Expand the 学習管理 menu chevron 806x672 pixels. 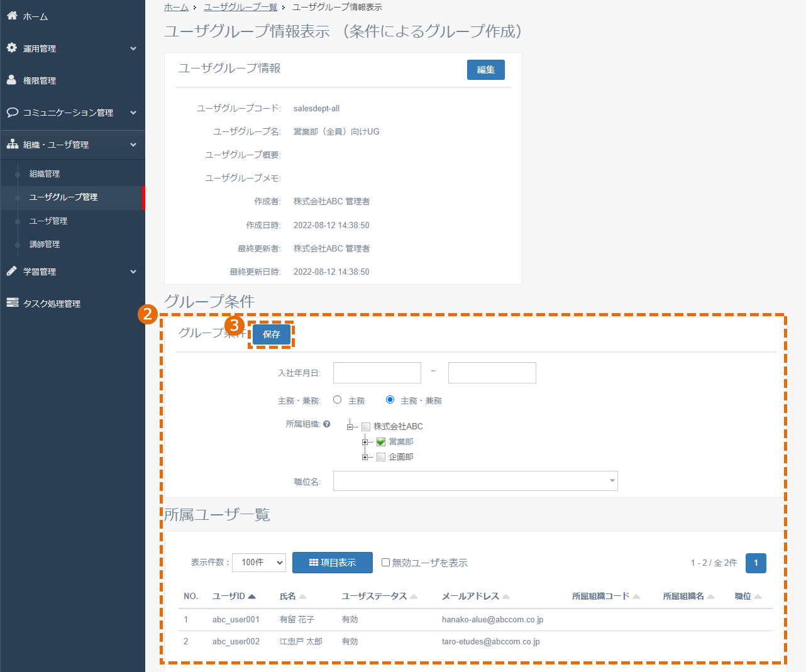133,272
